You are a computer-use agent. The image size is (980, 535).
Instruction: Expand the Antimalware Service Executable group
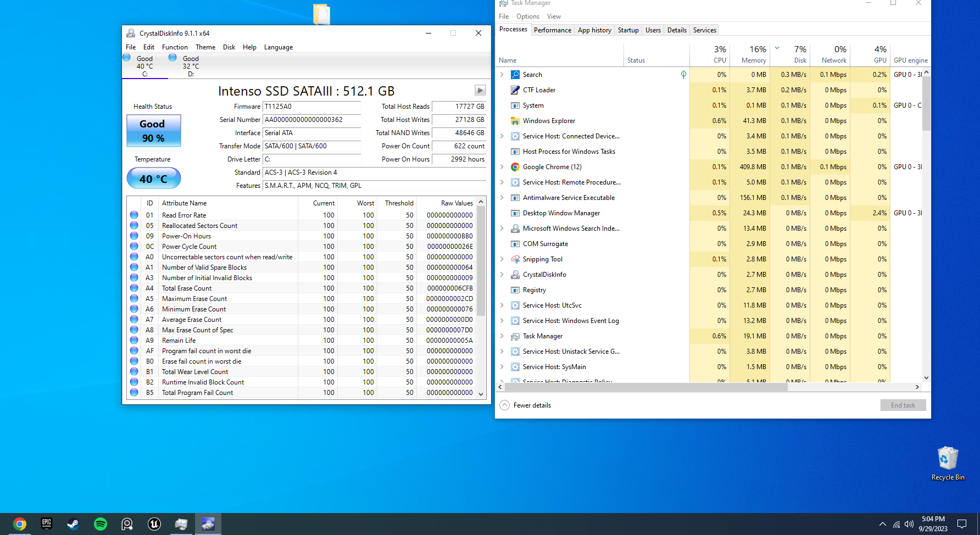(502, 198)
